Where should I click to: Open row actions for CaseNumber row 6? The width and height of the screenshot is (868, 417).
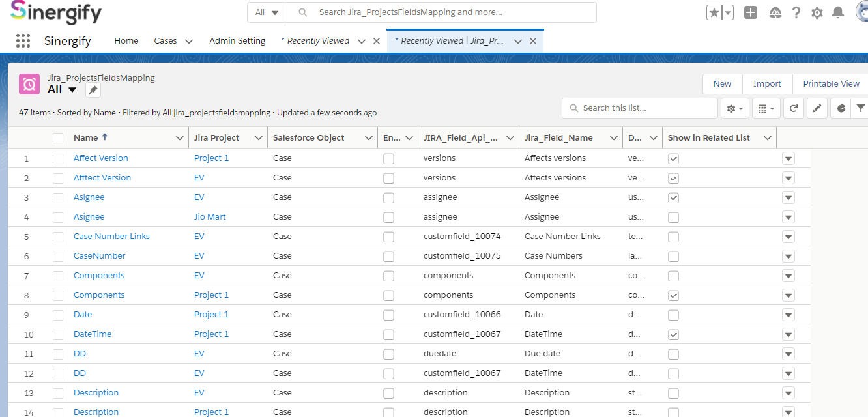(788, 256)
